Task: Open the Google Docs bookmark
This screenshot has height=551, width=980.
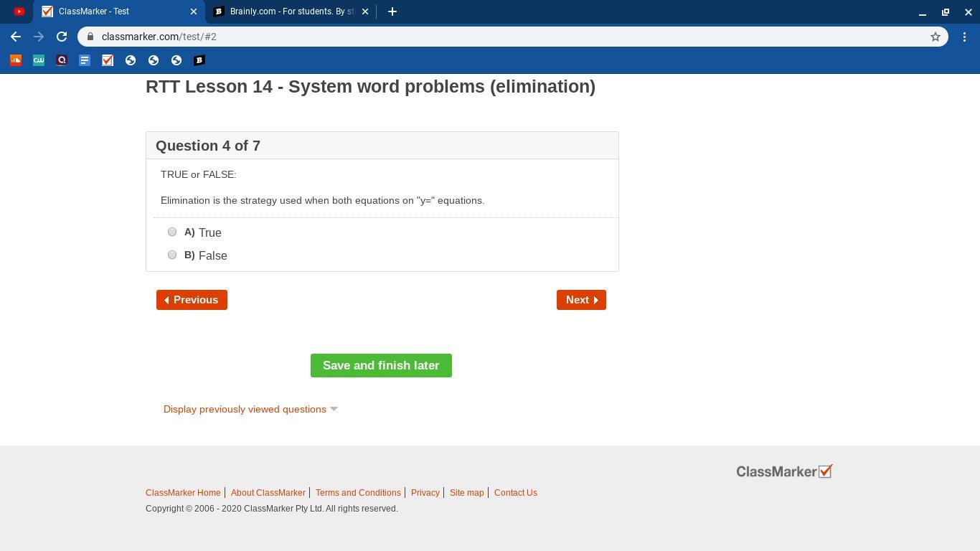Action: (x=85, y=60)
